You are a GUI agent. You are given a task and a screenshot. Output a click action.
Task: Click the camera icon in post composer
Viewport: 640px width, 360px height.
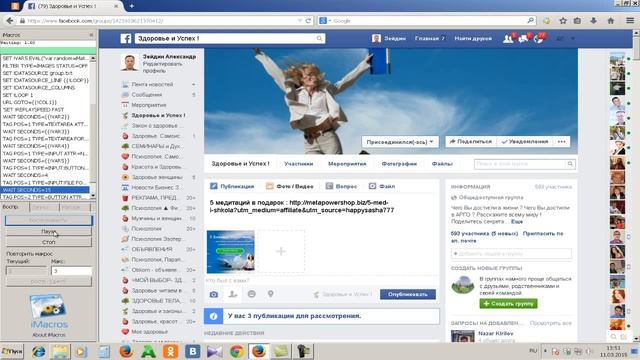coord(214,294)
